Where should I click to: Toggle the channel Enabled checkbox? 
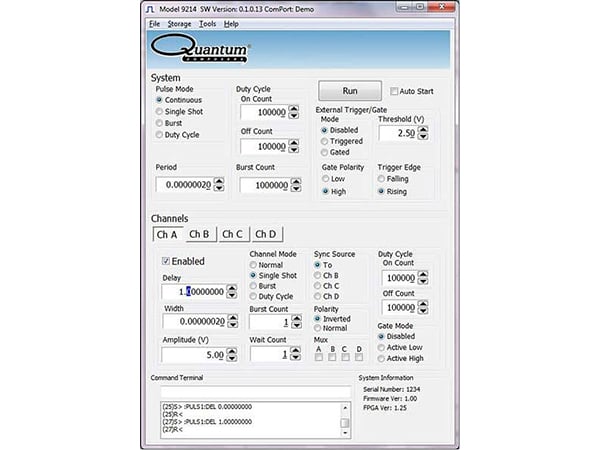(166, 261)
